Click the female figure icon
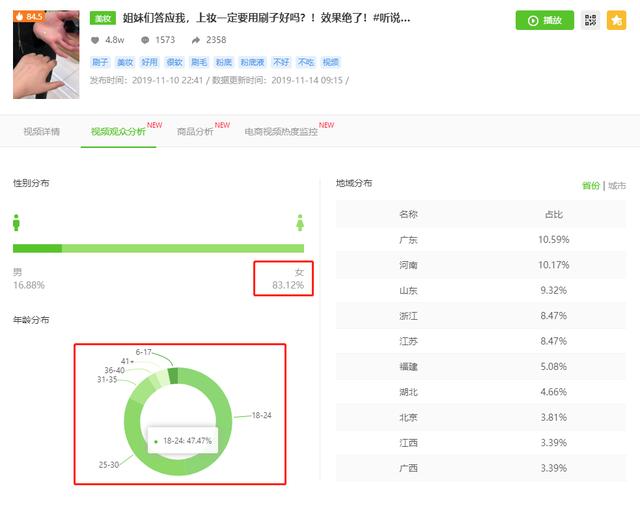Screen dimensions: 640x508 coord(300,222)
